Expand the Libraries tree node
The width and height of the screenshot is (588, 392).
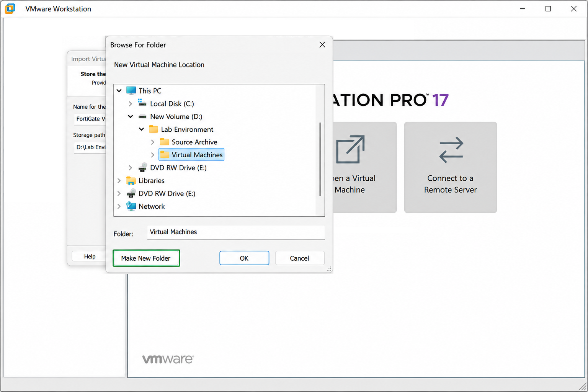coord(119,181)
